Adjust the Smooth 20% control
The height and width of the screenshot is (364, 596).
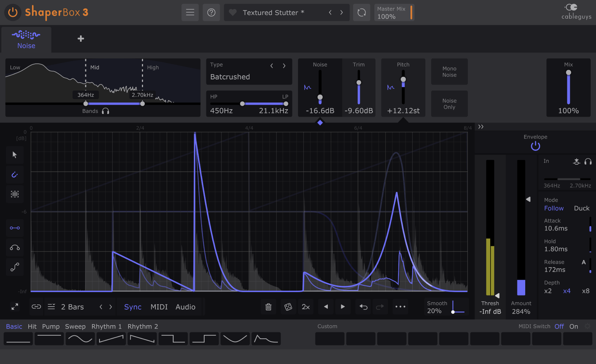coord(446,307)
